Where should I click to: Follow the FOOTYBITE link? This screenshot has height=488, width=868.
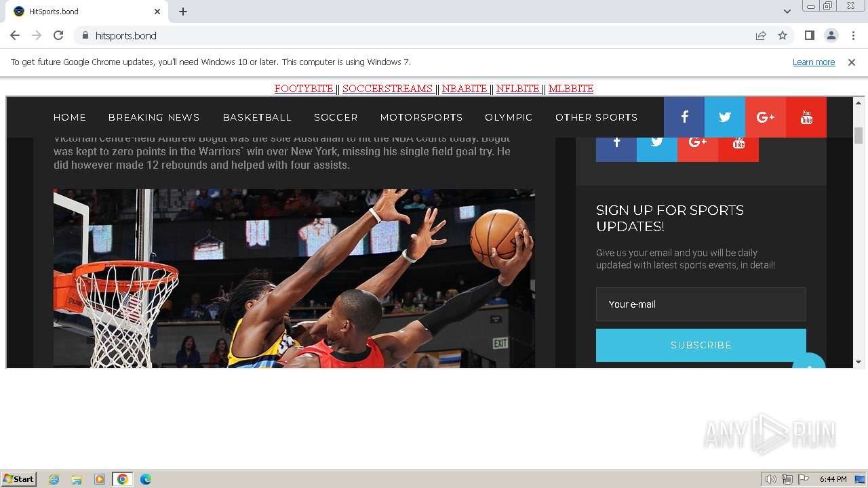pyautogui.click(x=304, y=89)
